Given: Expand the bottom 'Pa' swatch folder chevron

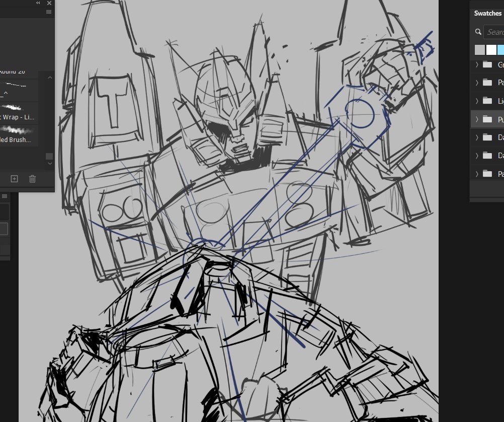Looking at the screenshot, I should point(477,174).
